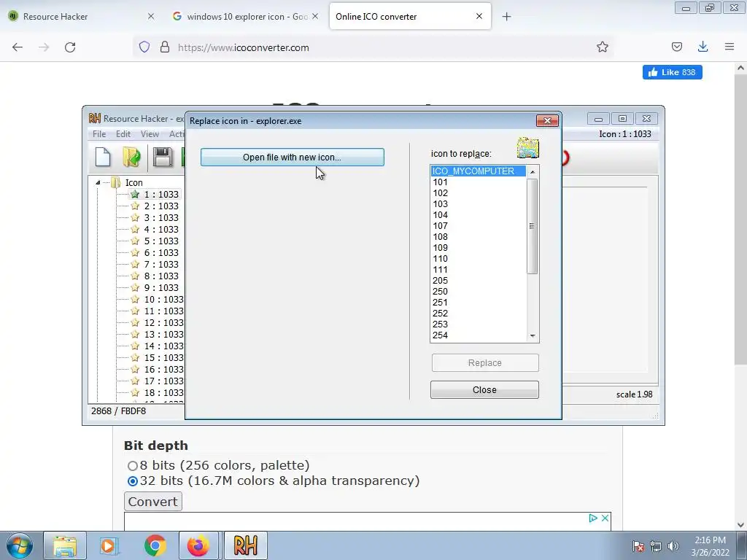The height and width of the screenshot is (560, 747).
Task: Click the Open file folder toolbar icon
Action: (131, 157)
